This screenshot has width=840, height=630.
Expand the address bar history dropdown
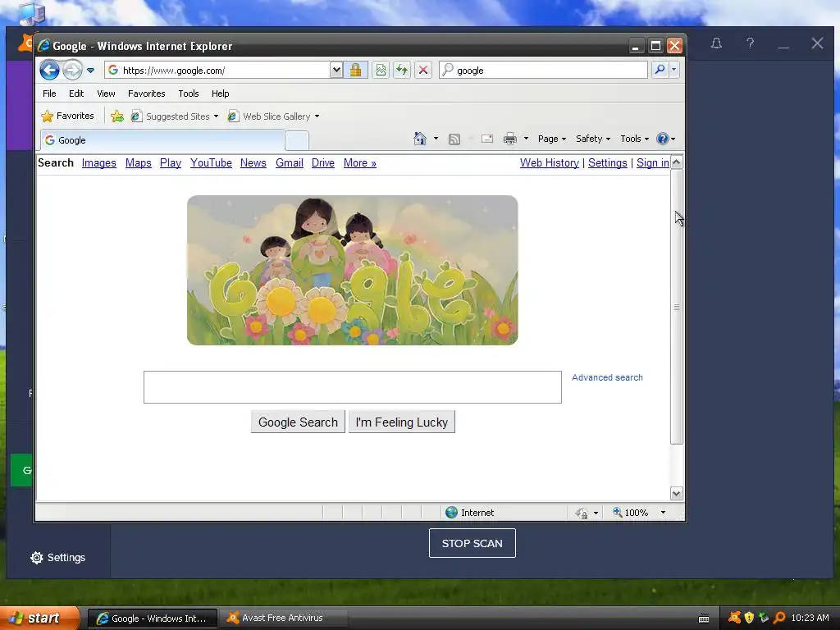[336, 71]
